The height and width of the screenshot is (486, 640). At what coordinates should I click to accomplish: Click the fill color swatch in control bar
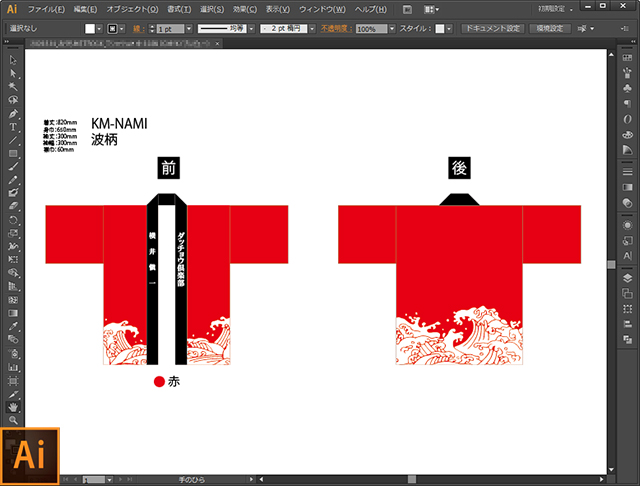click(x=90, y=30)
